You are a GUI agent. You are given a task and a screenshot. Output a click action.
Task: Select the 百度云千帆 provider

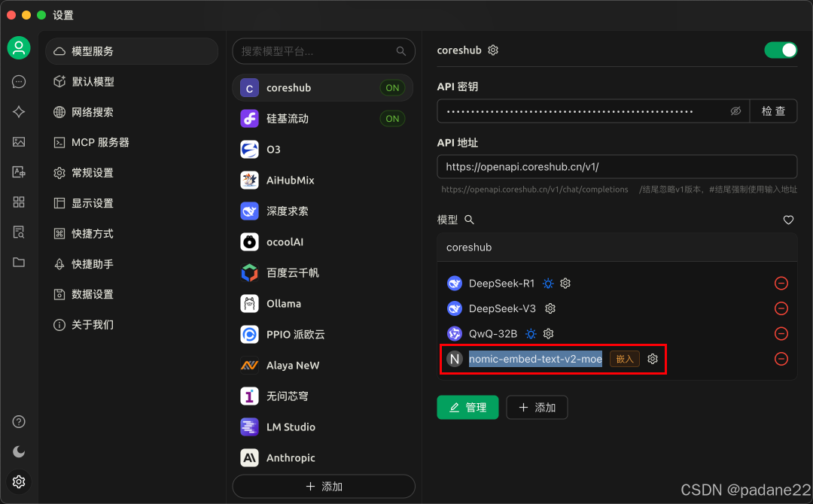click(322, 273)
